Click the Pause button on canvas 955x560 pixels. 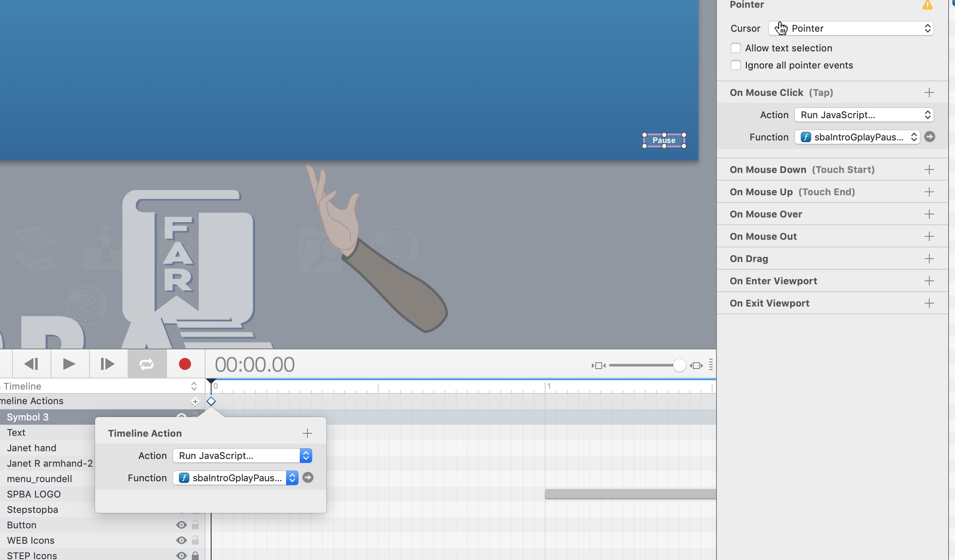click(x=664, y=140)
